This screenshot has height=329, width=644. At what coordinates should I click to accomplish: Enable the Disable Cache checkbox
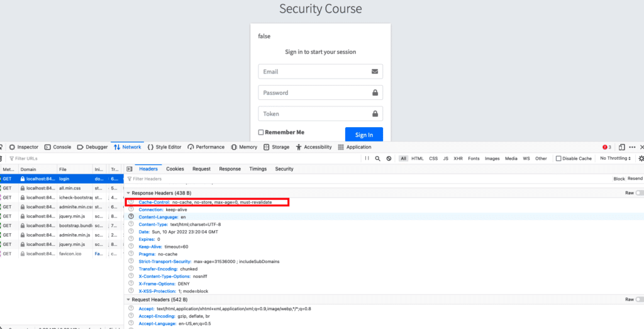(558, 159)
